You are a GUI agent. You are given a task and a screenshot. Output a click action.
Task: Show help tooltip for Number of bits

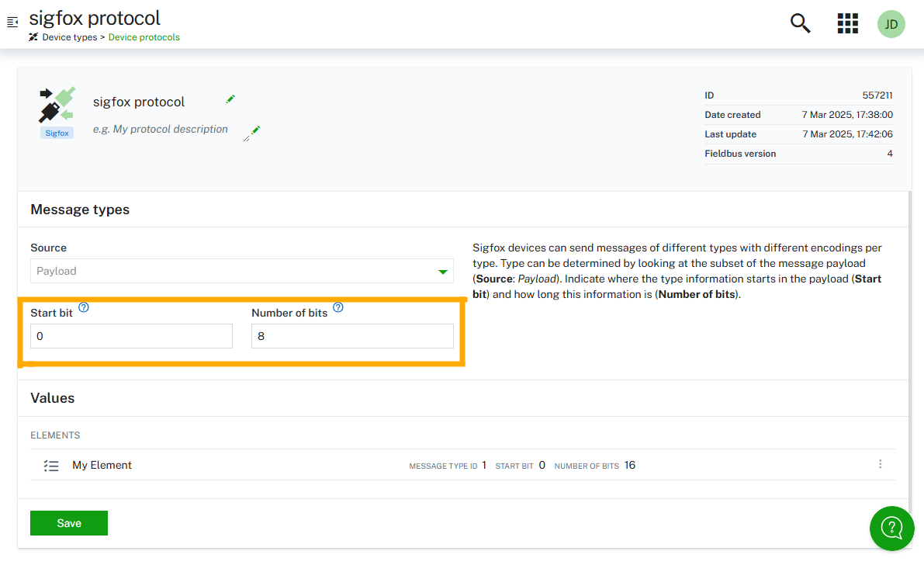click(x=337, y=307)
